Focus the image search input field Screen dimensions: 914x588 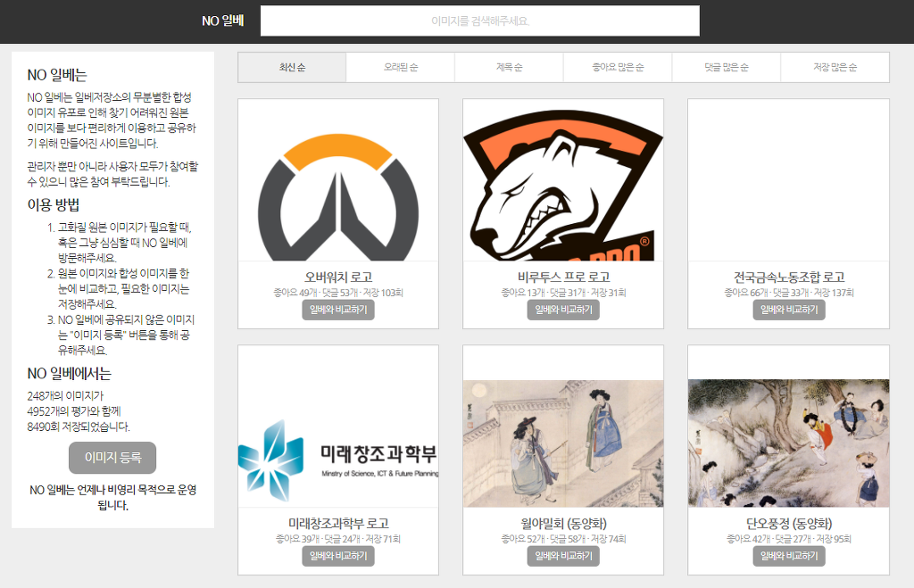coord(479,21)
